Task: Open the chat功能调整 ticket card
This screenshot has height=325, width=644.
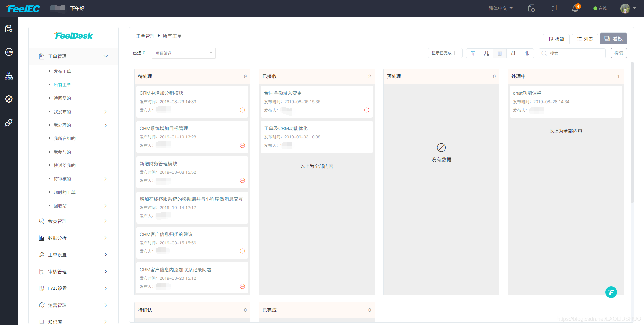Action: point(565,101)
